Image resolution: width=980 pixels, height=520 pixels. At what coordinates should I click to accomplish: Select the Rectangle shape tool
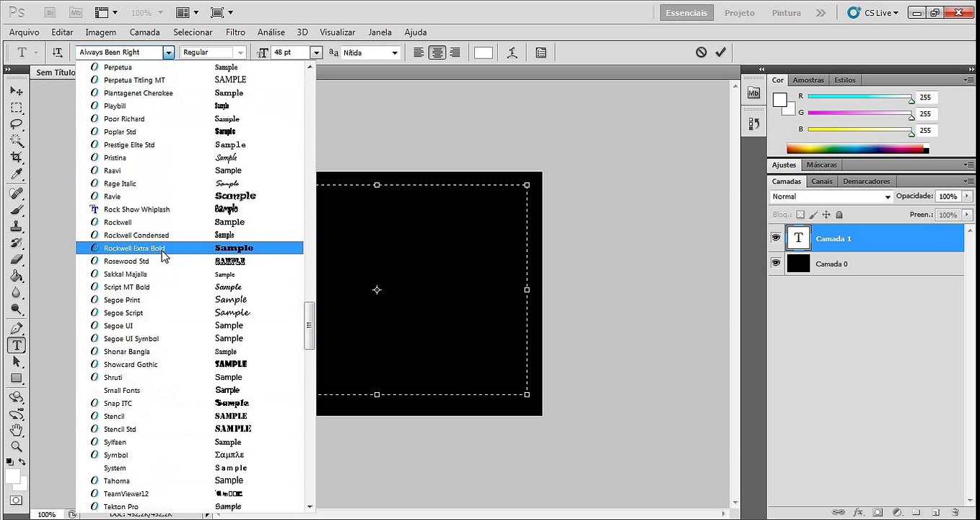click(x=16, y=378)
